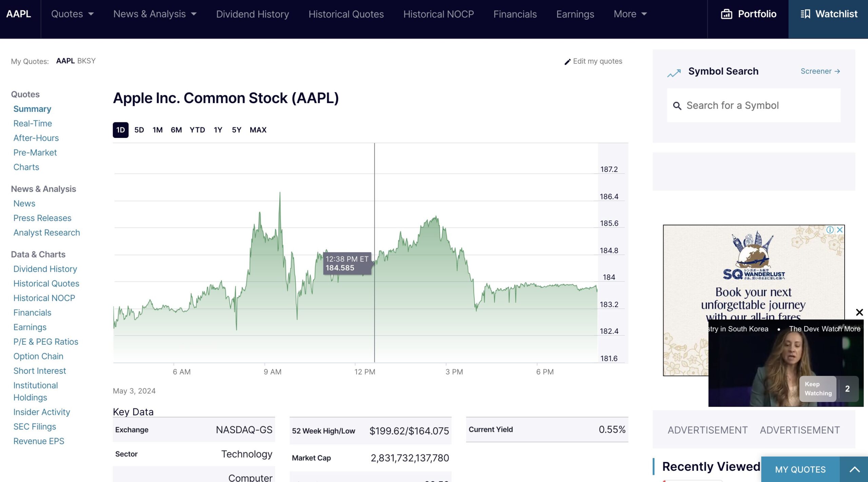Click Edit my quotes
Viewport: 868px width, 482px height.
coord(597,61)
